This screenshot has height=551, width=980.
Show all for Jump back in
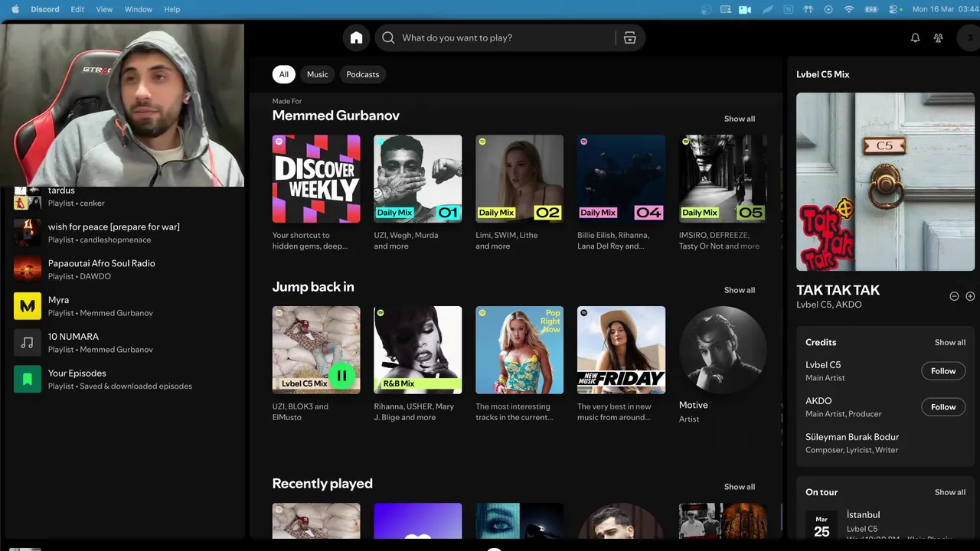point(740,290)
